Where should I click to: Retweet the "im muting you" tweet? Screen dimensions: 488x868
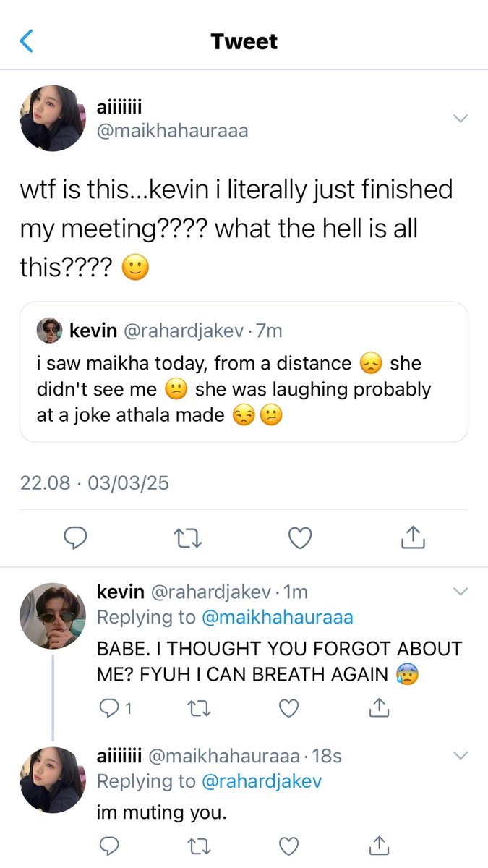198,845
